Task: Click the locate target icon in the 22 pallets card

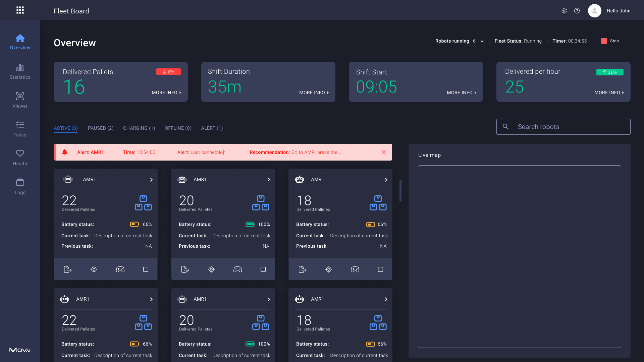Action: point(94,269)
